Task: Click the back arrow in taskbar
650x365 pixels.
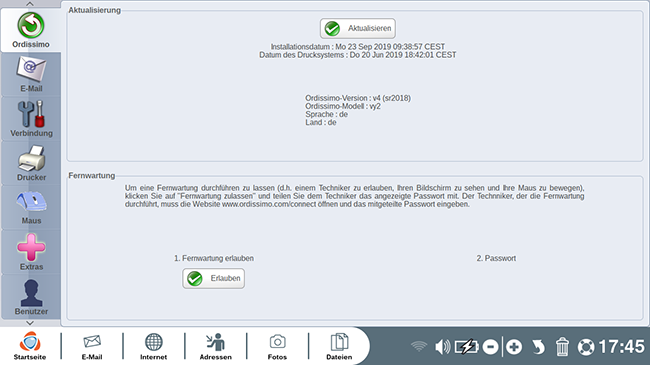Action: [x=538, y=347]
